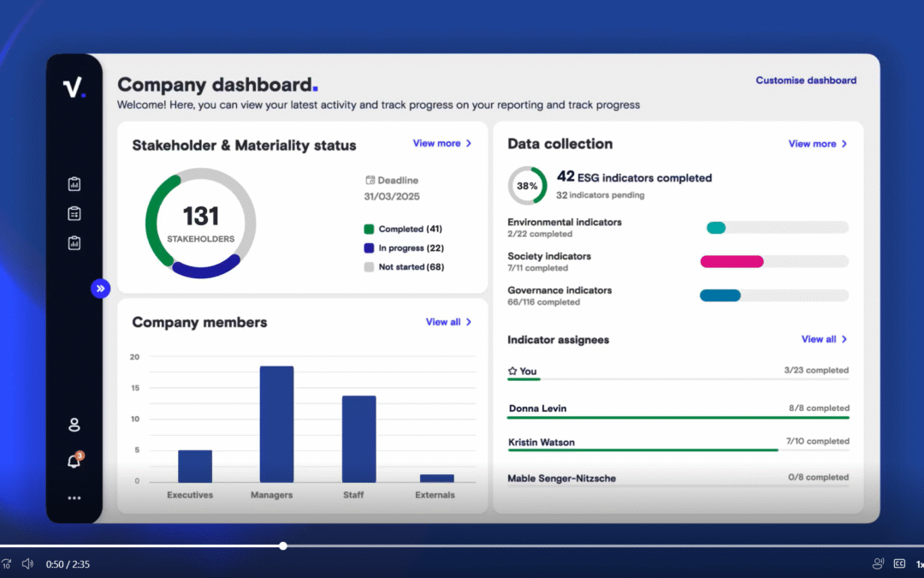This screenshot has width=924, height=578.
Task: Open the dashboard chart icon in sidebar
Action: pyautogui.click(x=74, y=183)
